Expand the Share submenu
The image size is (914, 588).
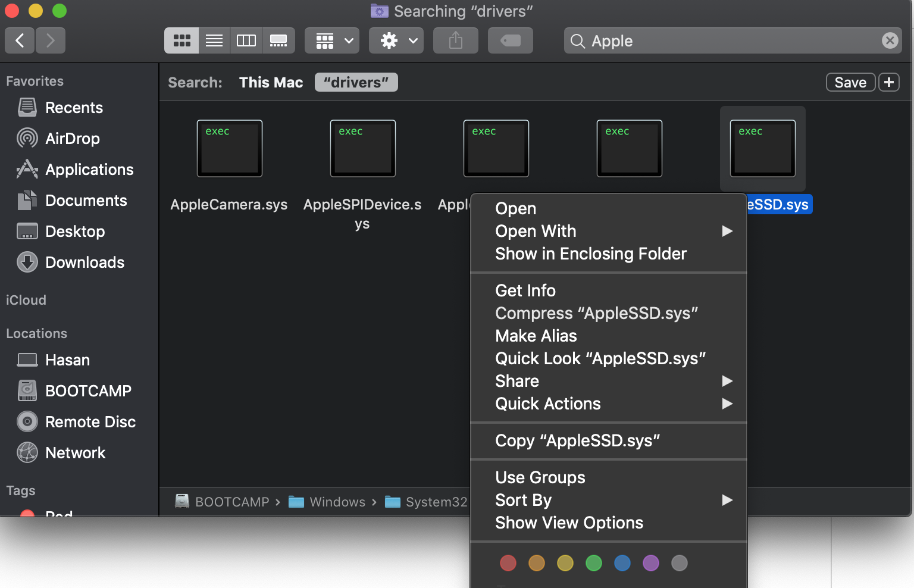[x=608, y=381]
